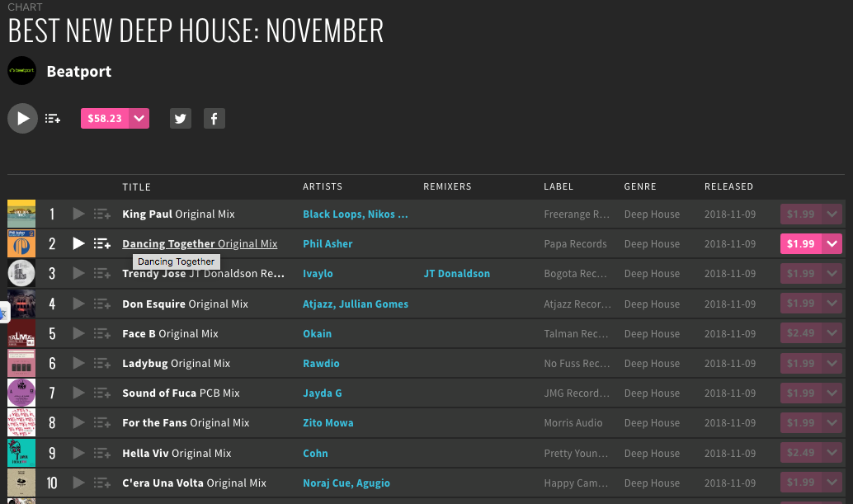This screenshot has width=853, height=504.
Task: Add Face B to the queue
Action: pos(101,333)
